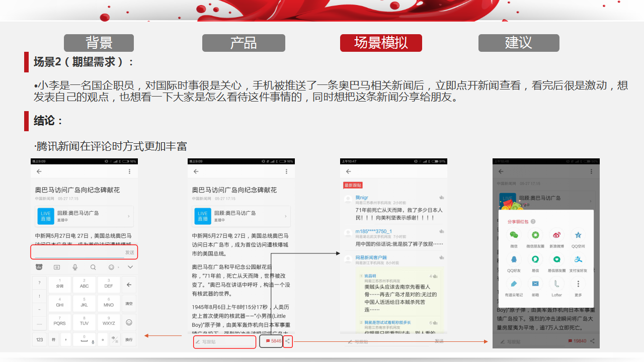
Task: Open LIVE 直播 banner on keyboard phone screen
Action: click(x=85, y=216)
